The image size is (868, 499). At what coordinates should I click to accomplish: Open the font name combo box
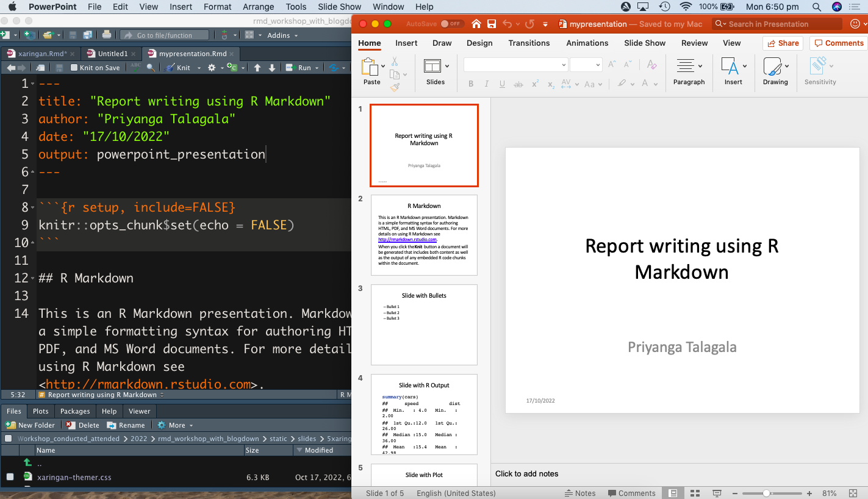(x=516, y=65)
